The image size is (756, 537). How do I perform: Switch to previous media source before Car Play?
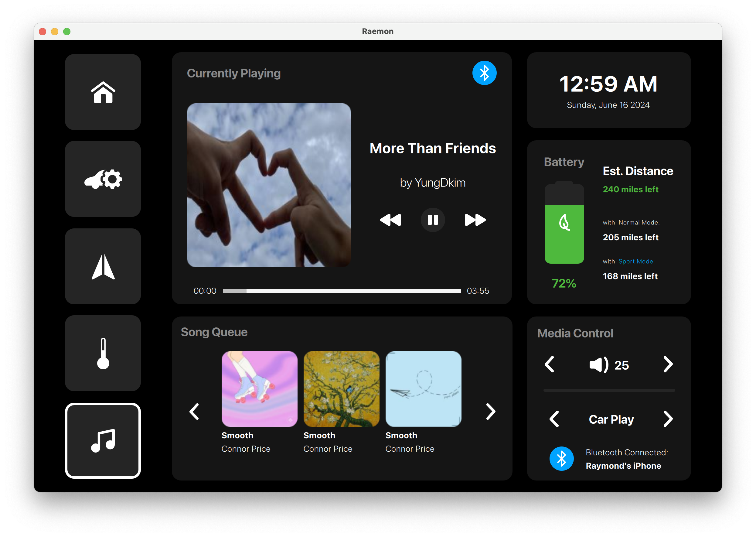[x=554, y=419]
